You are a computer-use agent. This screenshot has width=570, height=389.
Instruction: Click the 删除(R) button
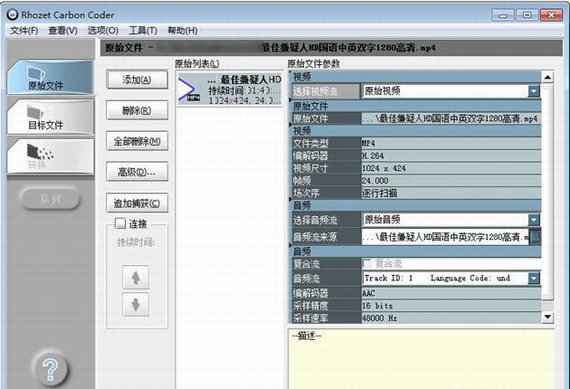(x=137, y=110)
